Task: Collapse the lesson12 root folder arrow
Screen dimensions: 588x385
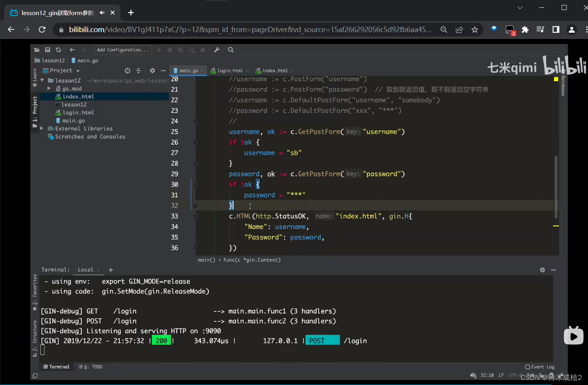Action: pos(42,80)
